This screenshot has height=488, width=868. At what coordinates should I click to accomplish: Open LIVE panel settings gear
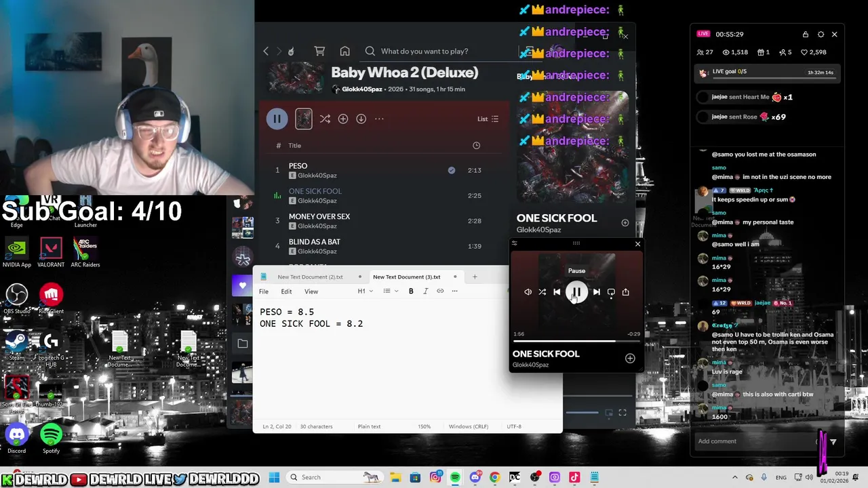(821, 35)
